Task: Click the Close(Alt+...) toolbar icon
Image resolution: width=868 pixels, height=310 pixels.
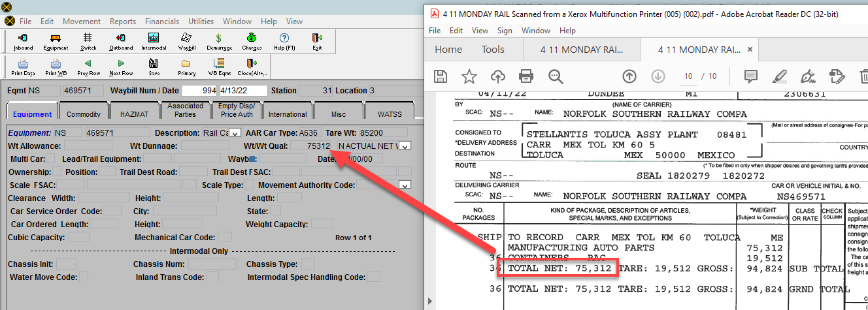Action: click(x=252, y=67)
